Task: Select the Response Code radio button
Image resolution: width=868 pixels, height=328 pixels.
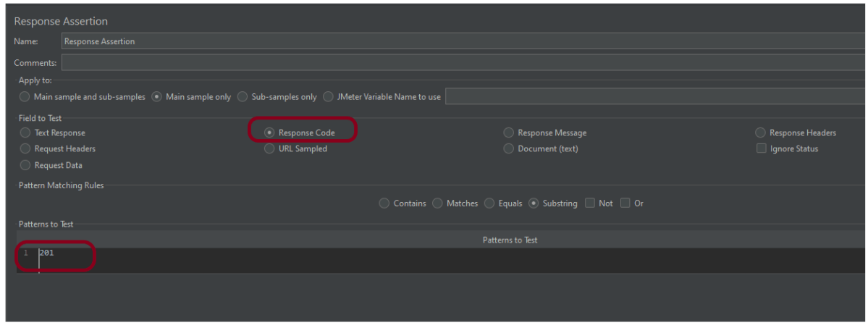Action: (x=269, y=133)
